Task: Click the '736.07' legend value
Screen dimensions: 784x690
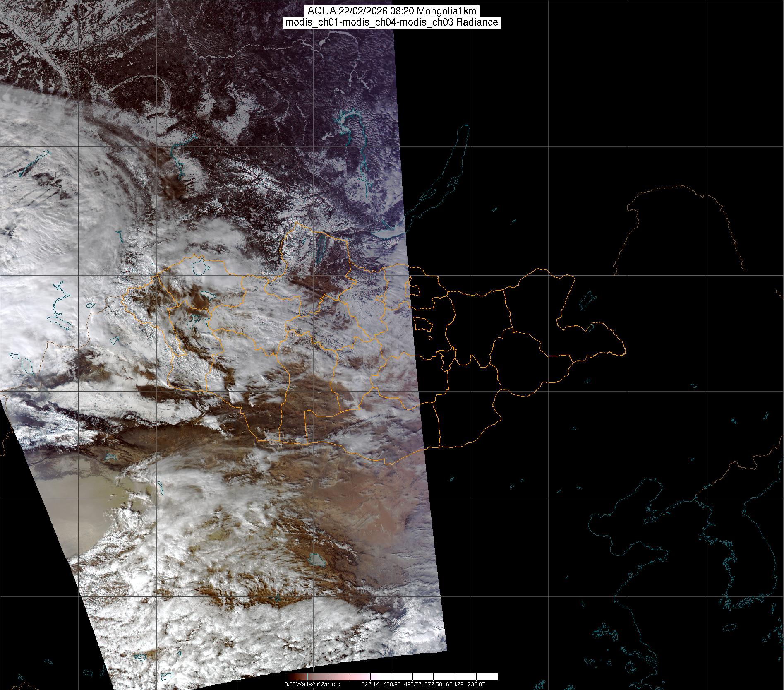Action: (x=476, y=684)
